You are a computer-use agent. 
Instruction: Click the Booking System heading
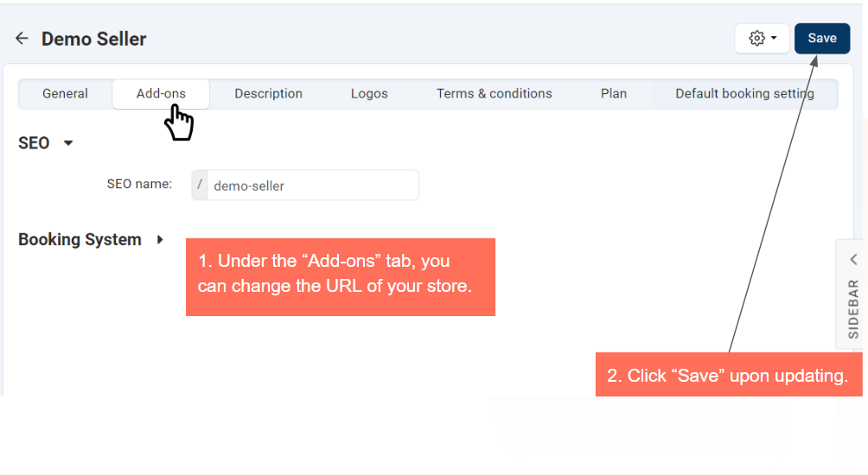[80, 240]
